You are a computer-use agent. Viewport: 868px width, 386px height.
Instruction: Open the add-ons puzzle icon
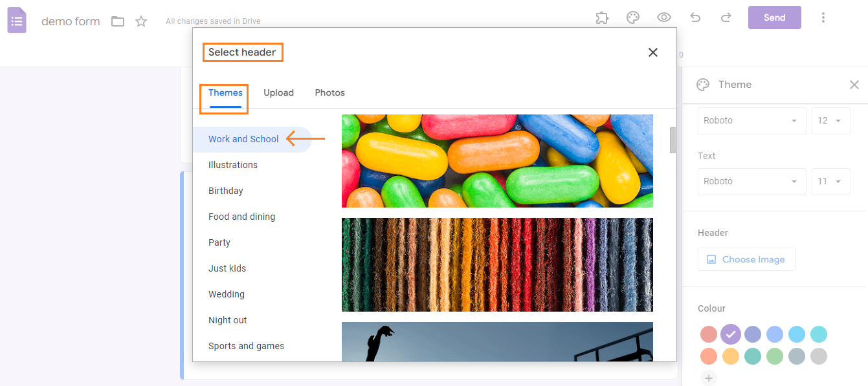point(602,17)
